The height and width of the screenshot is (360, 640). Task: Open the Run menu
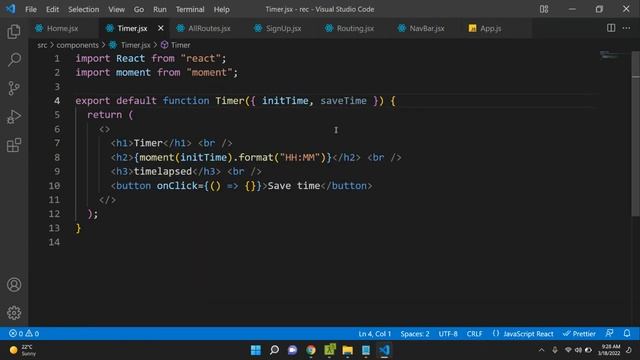click(160, 9)
